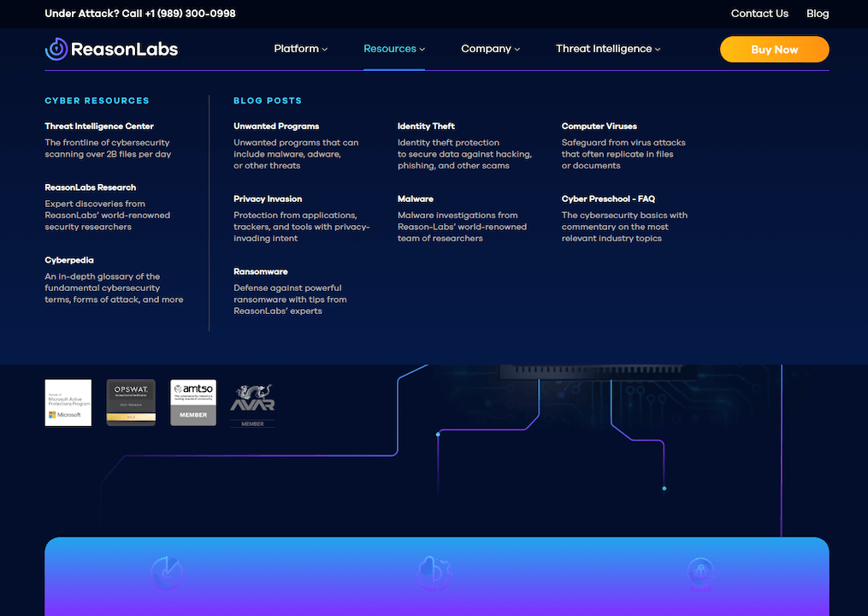Expand the Platform dropdown menu
Screen dimensions: 868x616
[300, 49]
